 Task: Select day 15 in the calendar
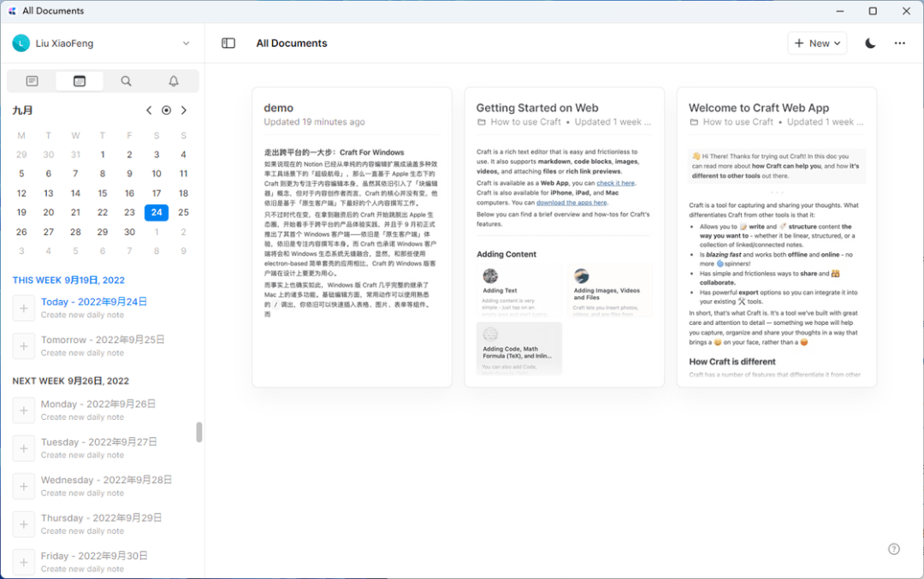point(103,193)
